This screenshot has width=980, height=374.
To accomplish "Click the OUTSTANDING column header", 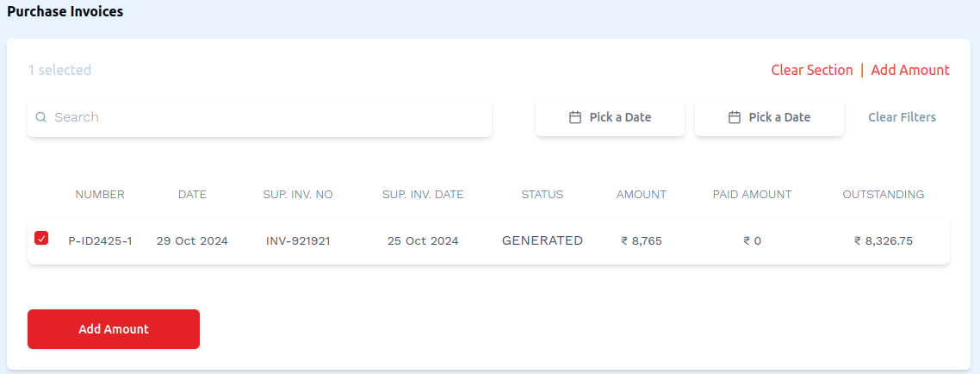I will point(884,195).
